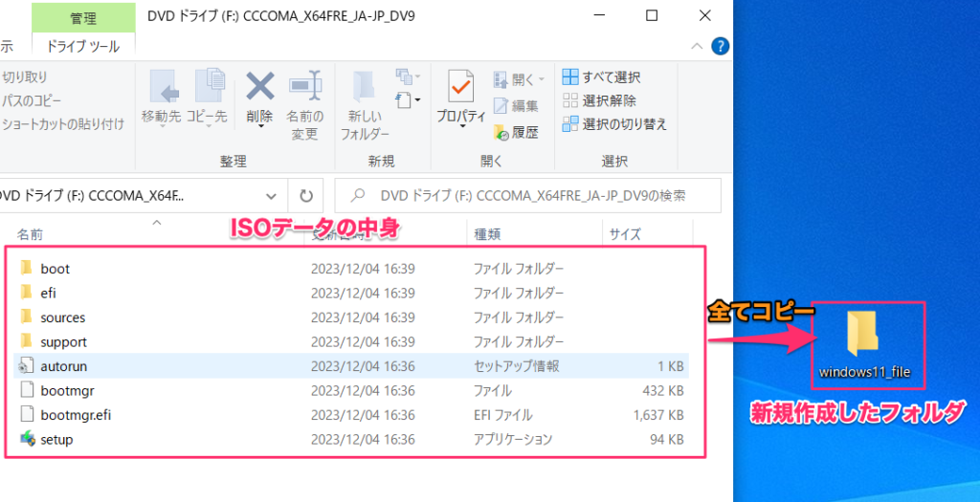The height and width of the screenshot is (502, 980).
Task: Select the boot folder icon
Action: [x=26, y=268]
